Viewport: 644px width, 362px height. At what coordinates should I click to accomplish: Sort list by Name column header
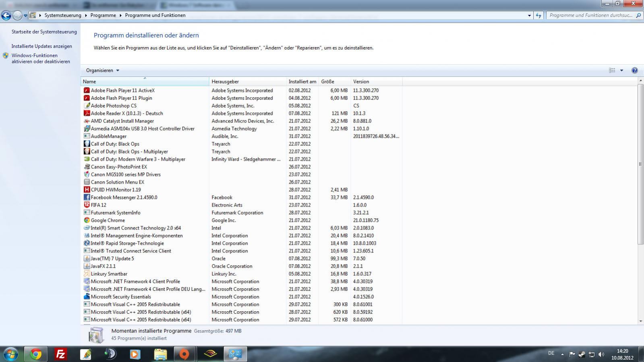[145, 82]
